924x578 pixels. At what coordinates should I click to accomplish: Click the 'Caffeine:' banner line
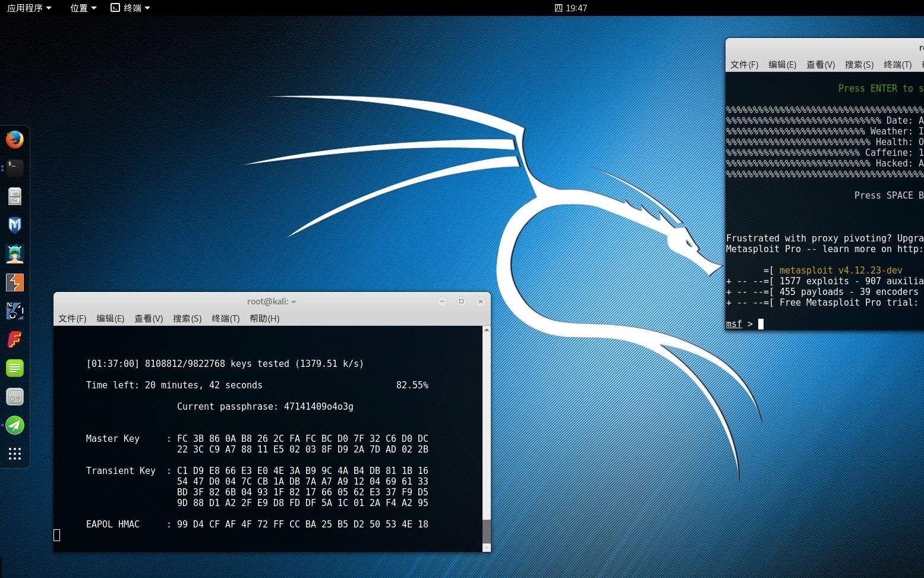825,153
